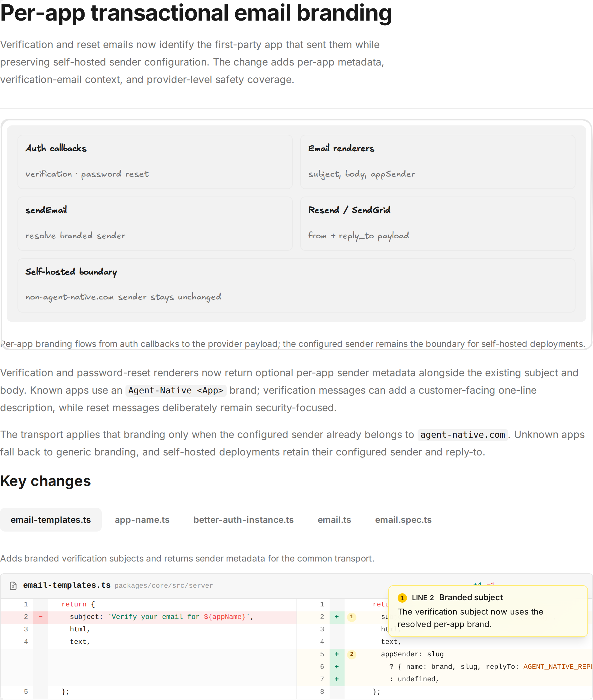Screen dimensions: 593x700
Task: Click the file icon beside email-templates.ts header
Action: [x=13, y=586]
